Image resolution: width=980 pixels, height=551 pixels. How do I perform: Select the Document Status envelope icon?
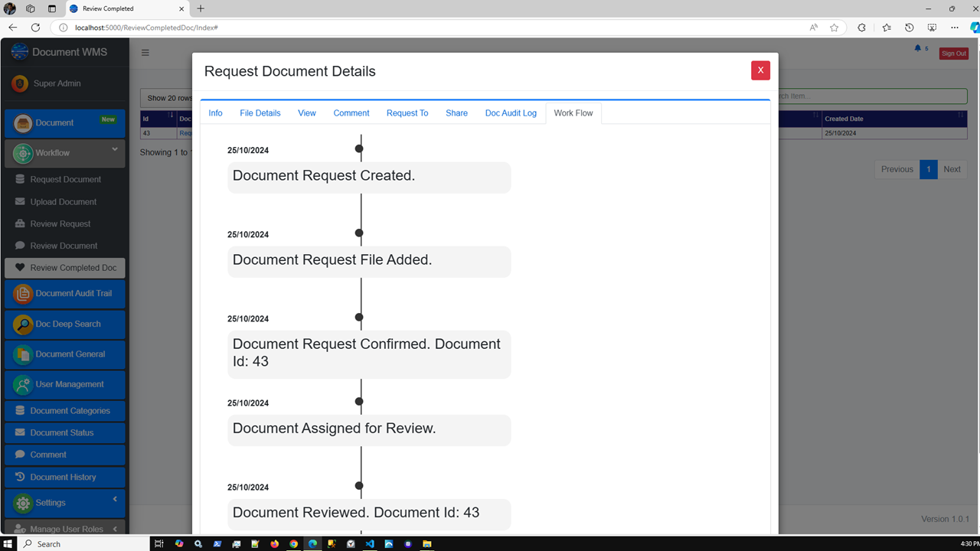click(21, 432)
